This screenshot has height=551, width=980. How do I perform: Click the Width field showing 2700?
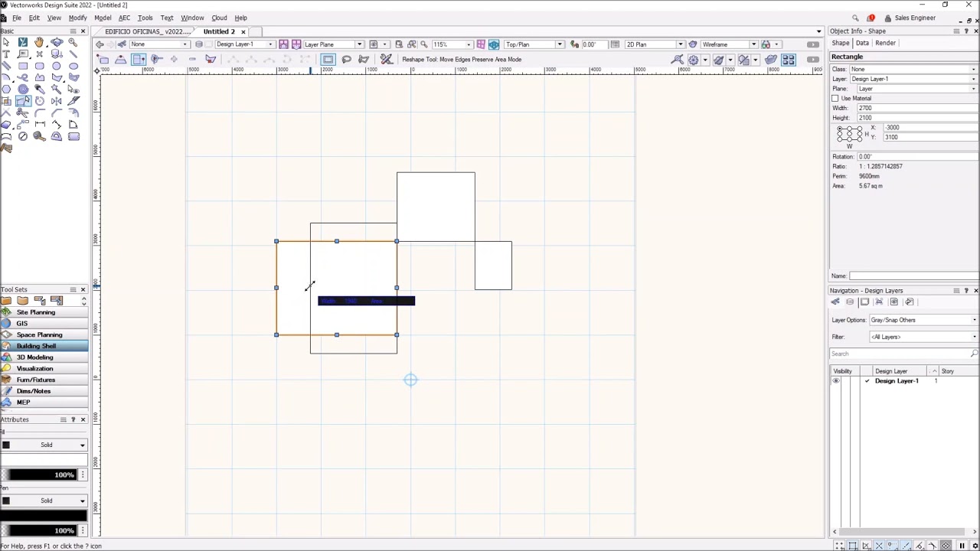tap(917, 108)
